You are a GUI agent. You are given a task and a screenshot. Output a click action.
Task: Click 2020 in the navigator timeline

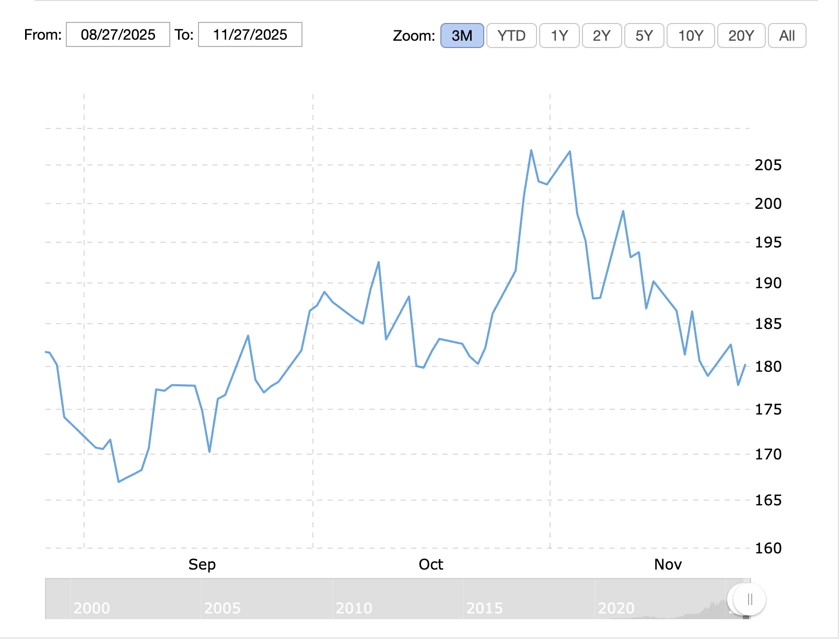point(616,608)
